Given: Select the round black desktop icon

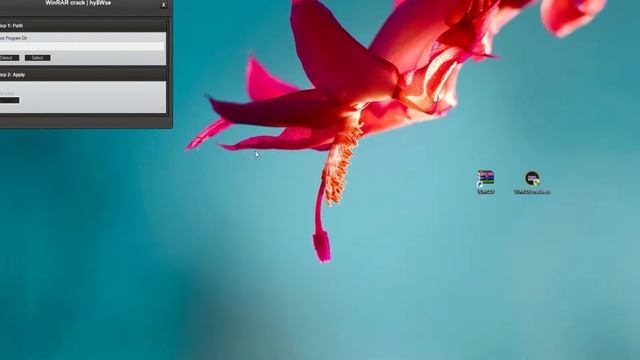Looking at the screenshot, I should [532, 182].
